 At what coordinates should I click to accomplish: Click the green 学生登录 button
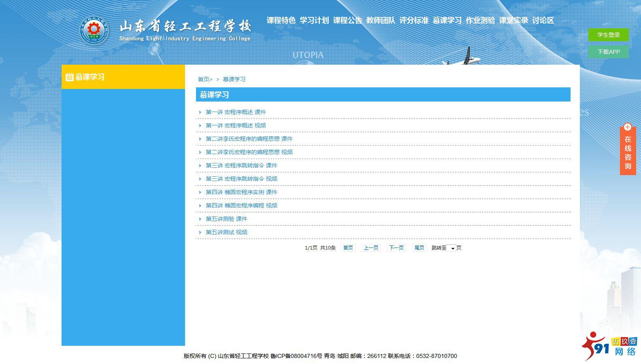(x=609, y=35)
